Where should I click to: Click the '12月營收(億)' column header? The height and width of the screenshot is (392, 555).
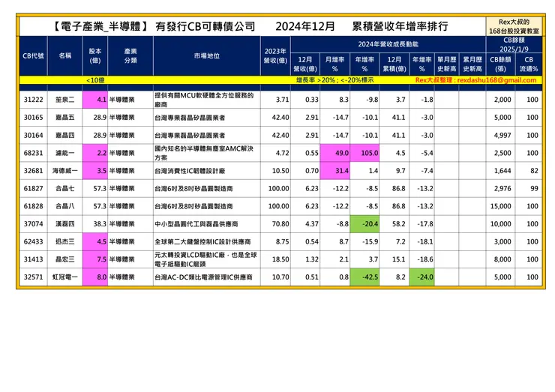305,64
